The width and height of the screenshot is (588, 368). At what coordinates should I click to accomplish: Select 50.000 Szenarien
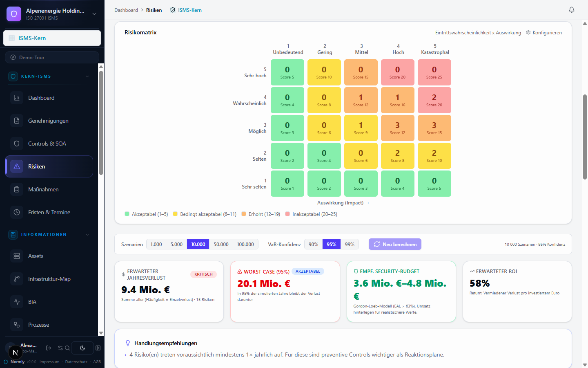[221, 244]
